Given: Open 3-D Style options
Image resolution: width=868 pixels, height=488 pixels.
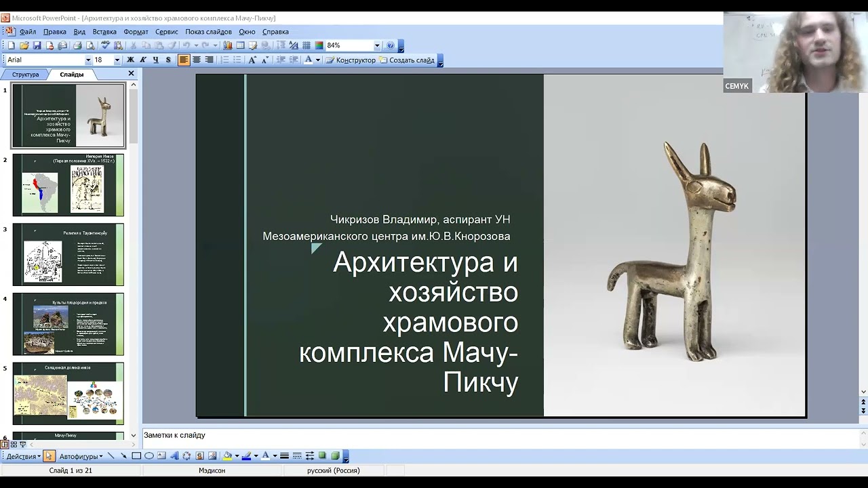Looking at the screenshot, I should (335, 456).
